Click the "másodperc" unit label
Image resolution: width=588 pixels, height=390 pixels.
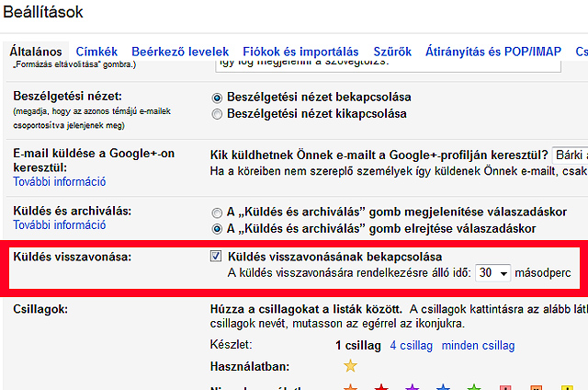(543, 273)
